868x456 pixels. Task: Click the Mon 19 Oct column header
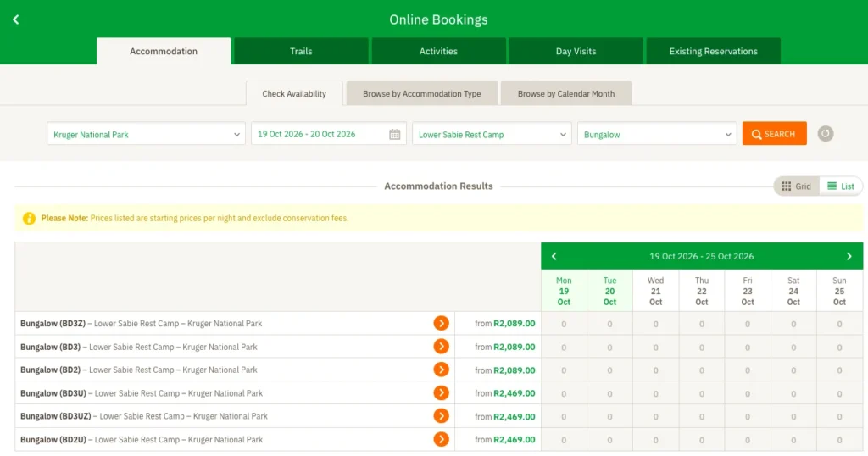[564, 291]
